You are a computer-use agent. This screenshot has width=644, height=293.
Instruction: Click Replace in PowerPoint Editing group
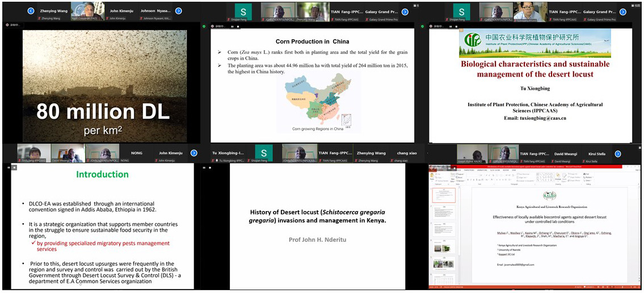point(588,177)
